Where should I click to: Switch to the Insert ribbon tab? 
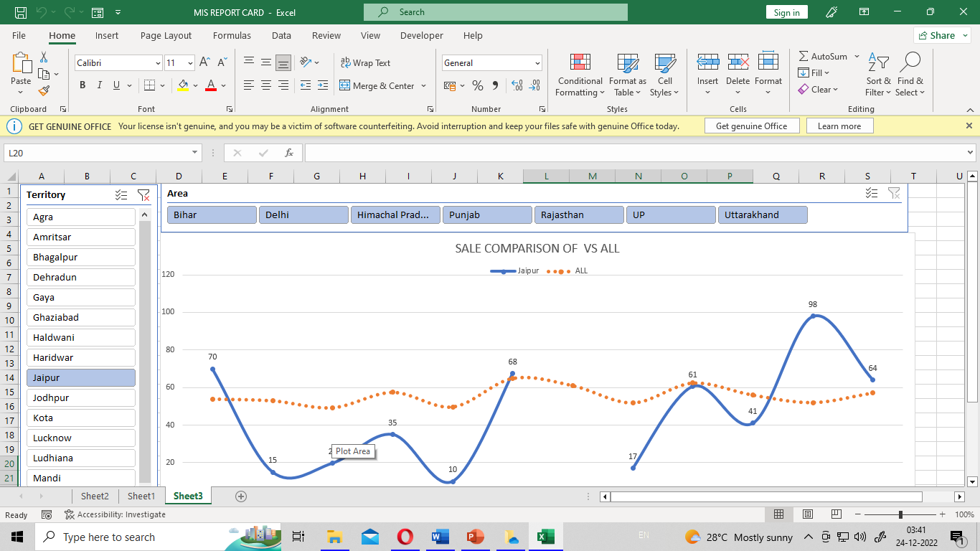107,35
